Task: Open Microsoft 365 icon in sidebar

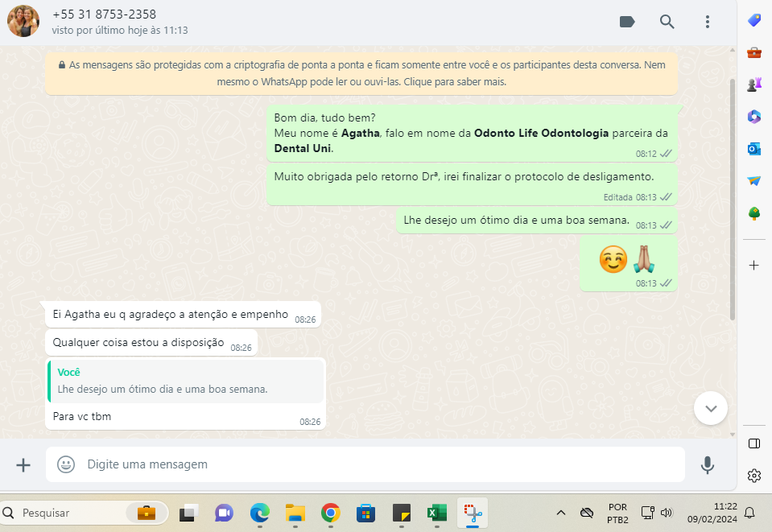Action: (753, 117)
